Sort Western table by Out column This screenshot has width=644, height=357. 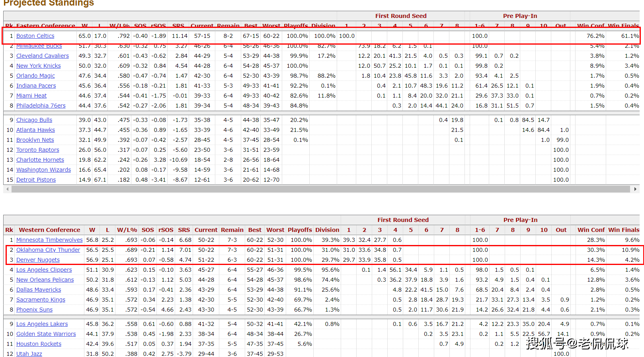pyautogui.click(x=561, y=230)
